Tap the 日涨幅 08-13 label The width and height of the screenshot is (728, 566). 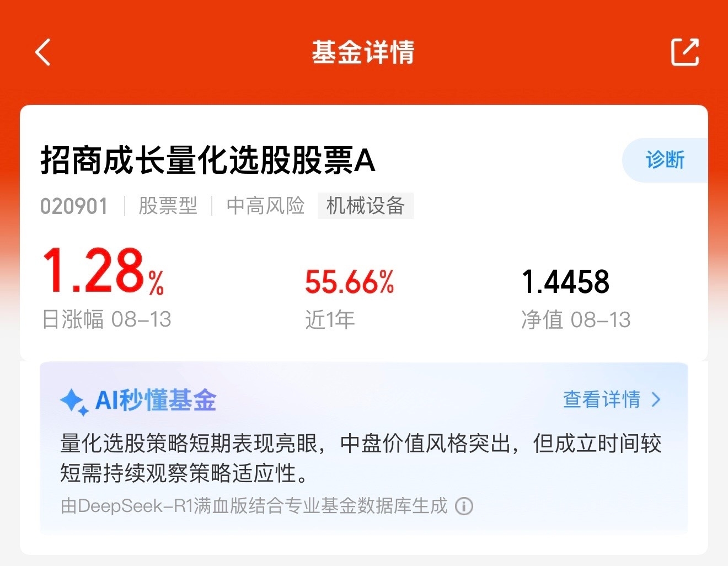tap(107, 319)
